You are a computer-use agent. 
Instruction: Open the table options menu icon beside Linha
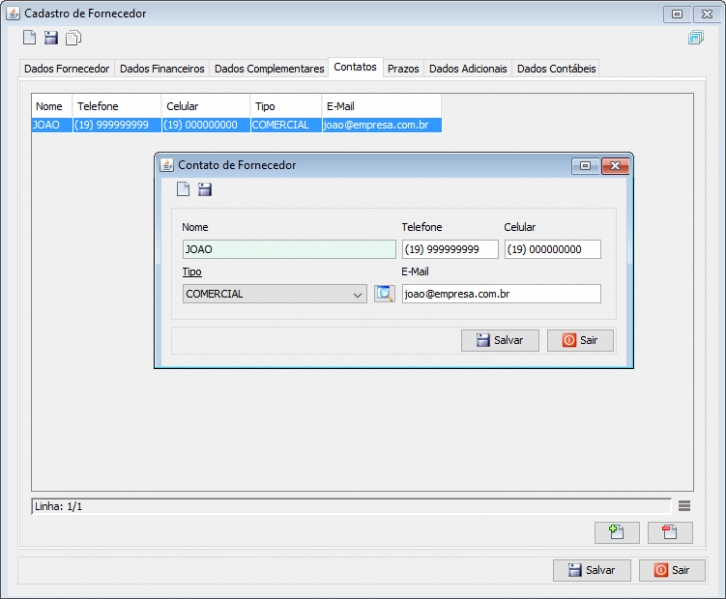[x=684, y=506]
